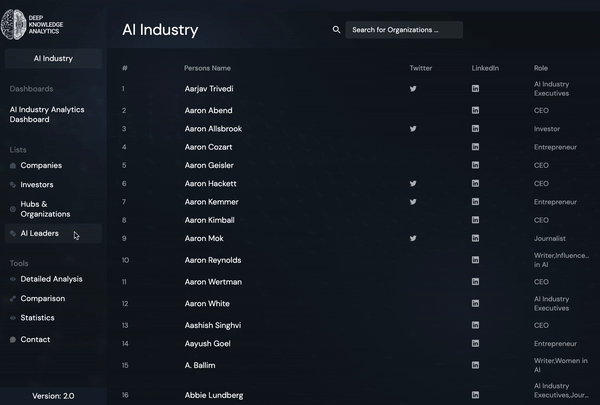
Task: Select the name Aaron Mok
Action: 204,238
